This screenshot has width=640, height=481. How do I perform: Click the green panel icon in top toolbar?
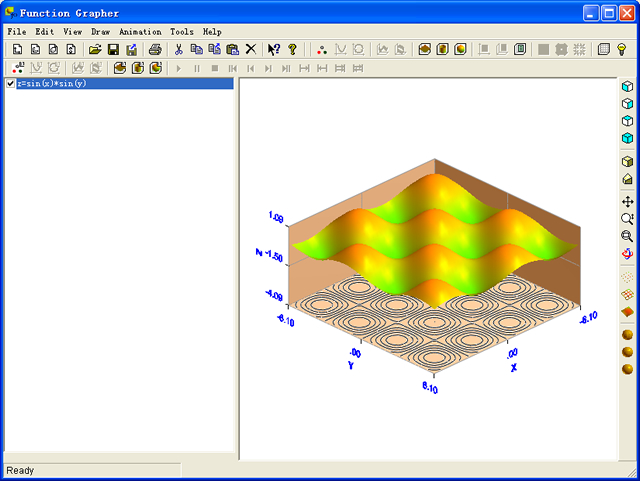tap(520, 49)
